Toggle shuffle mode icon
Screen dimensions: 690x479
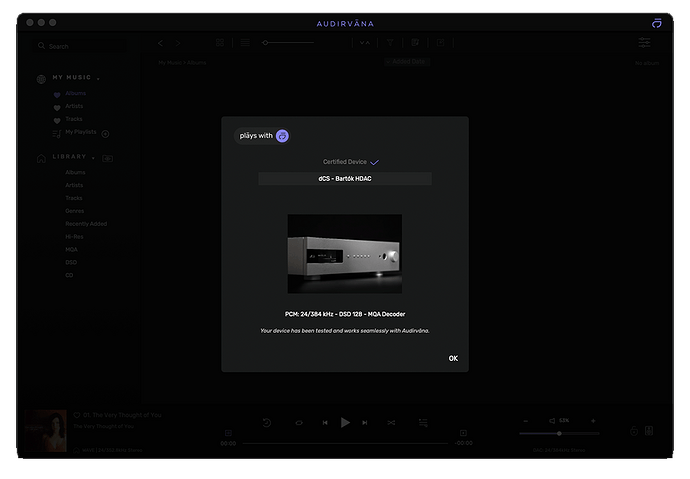coord(391,423)
